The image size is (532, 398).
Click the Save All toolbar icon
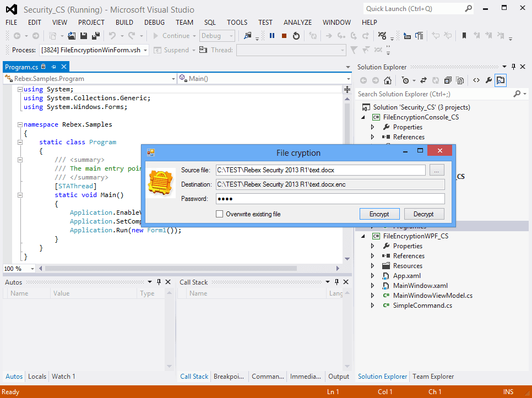pyautogui.click(x=96, y=36)
